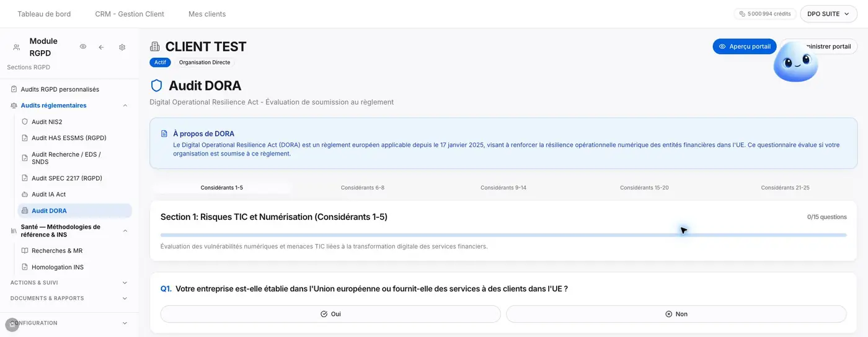This screenshot has height=337, width=868.
Task: Switch to Considérants 21-25 tab
Action: [x=785, y=188]
